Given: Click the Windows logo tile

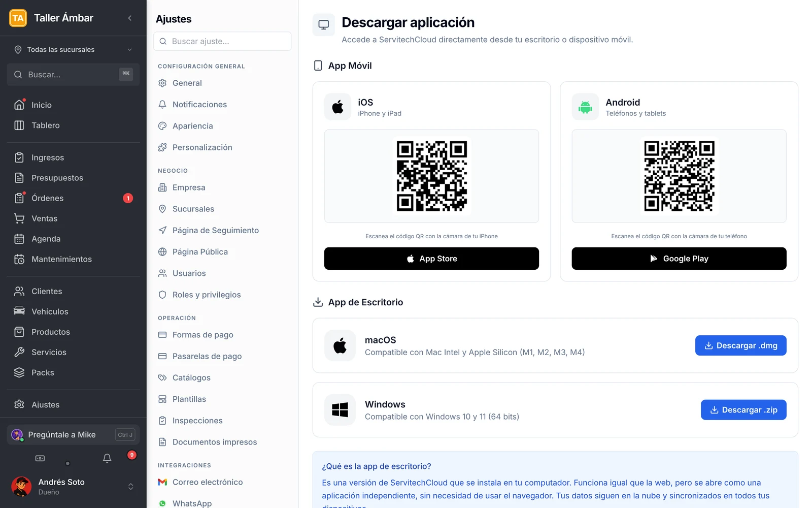Looking at the screenshot, I should (x=340, y=410).
